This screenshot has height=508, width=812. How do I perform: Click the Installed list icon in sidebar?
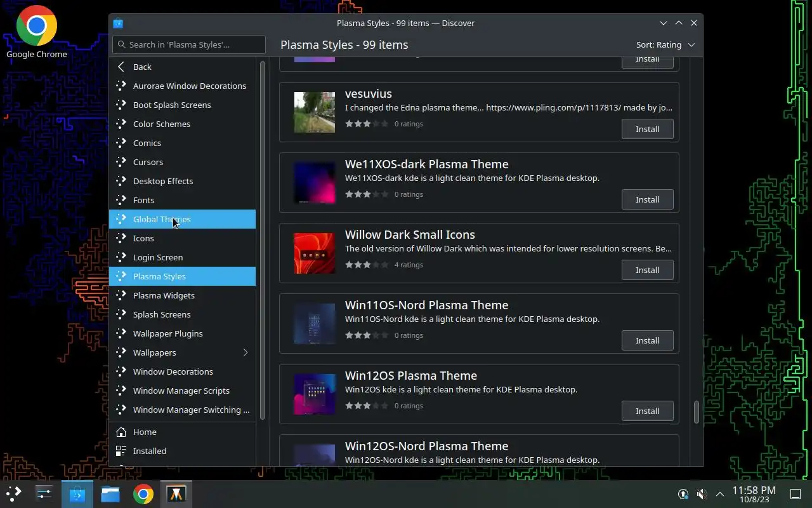121,451
